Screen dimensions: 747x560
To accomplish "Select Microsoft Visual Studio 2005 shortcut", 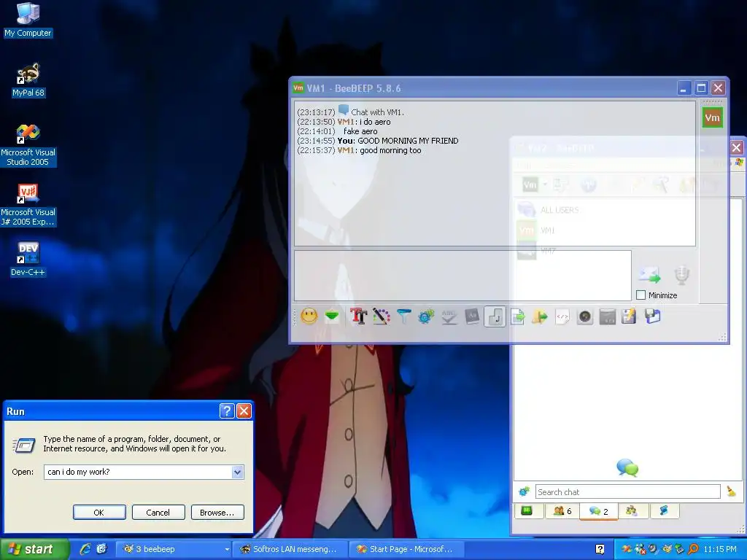I will [28, 145].
